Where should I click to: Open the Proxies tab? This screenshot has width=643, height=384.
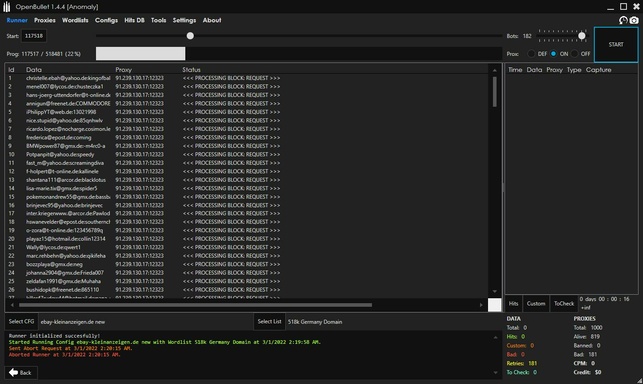45,20
